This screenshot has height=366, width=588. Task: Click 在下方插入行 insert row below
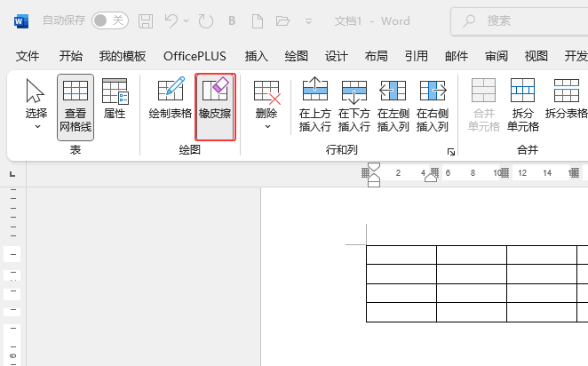point(354,105)
